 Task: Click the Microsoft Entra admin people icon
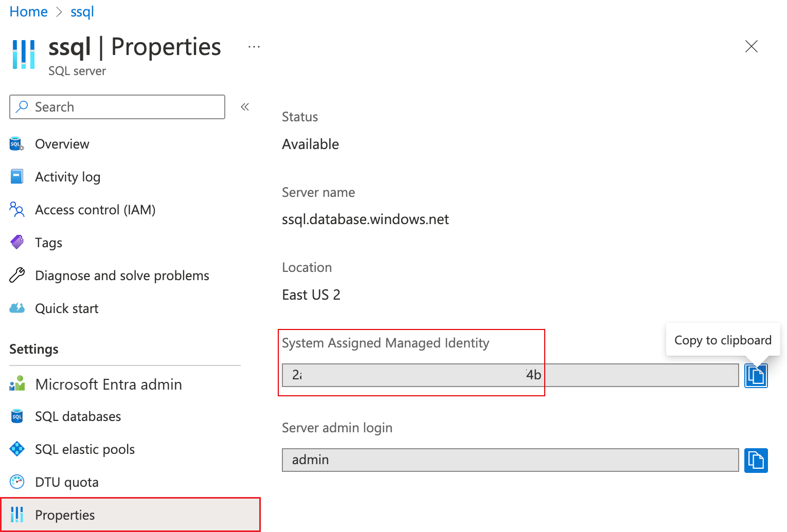[16, 384]
